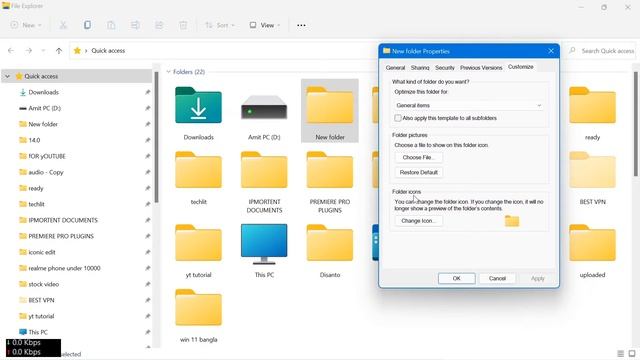Open the General items optimize dropdown

pyautogui.click(x=469, y=105)
